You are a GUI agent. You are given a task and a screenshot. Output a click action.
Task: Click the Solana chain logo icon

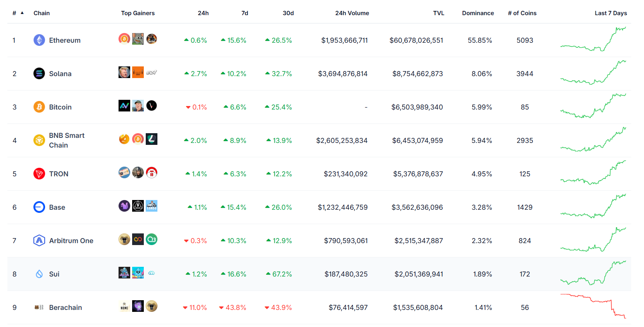click(39, 73)
